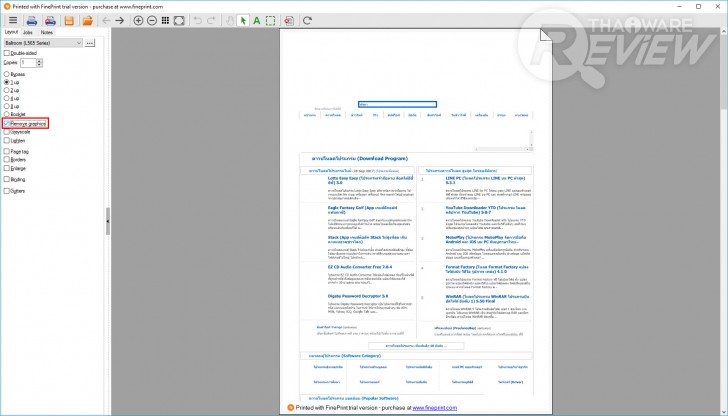Increase copies with up stepper arrow
The image size is (728, 416).
[39, 61]
